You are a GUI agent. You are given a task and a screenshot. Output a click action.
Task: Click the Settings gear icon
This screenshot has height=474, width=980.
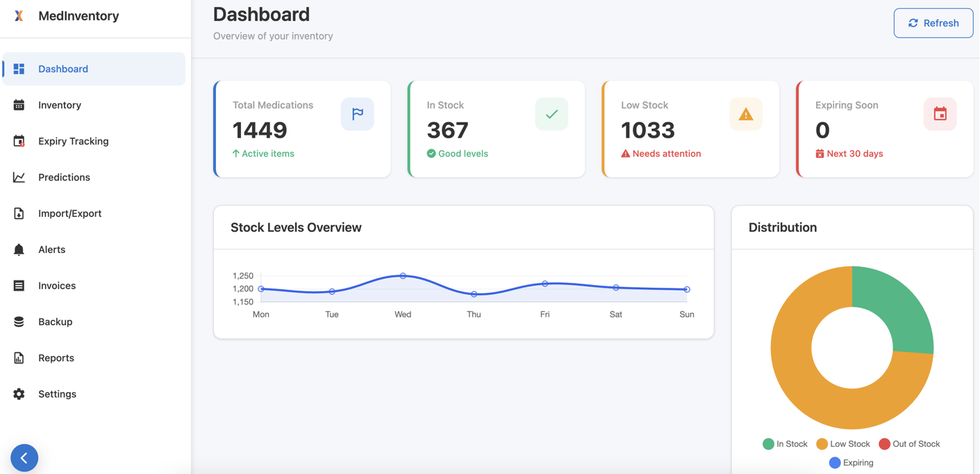coord(19,394)
